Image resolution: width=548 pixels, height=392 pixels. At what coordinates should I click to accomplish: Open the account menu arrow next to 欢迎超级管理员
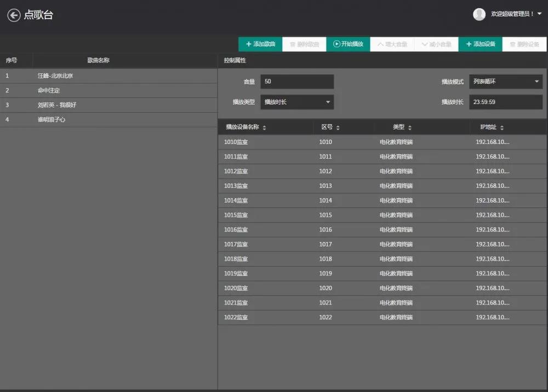[539, 14]
